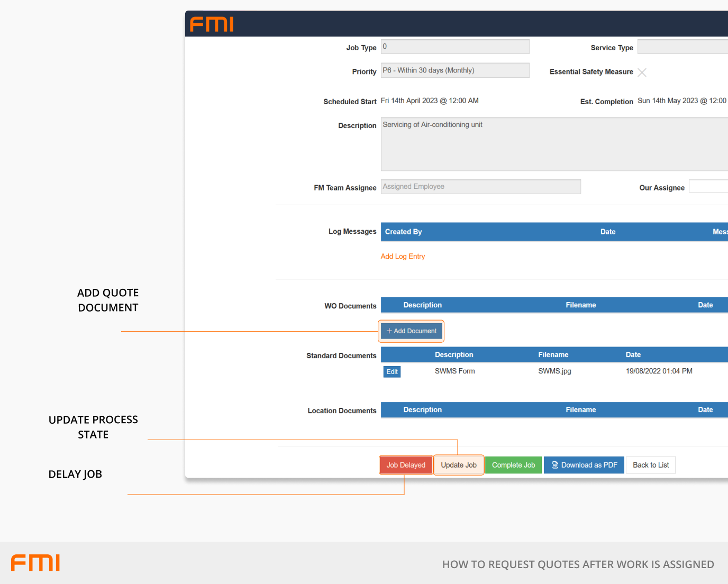Edit the SWMS Form standard document
The width and height of the screenshot is (728, 584).
click(x=392, y=372)
